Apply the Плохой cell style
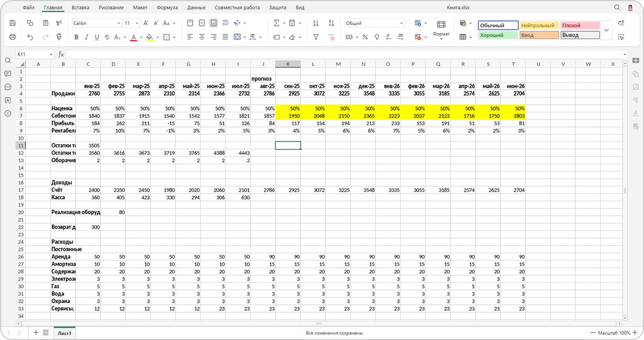Viewport: 644px width, 340px height. tap(580, 25)
